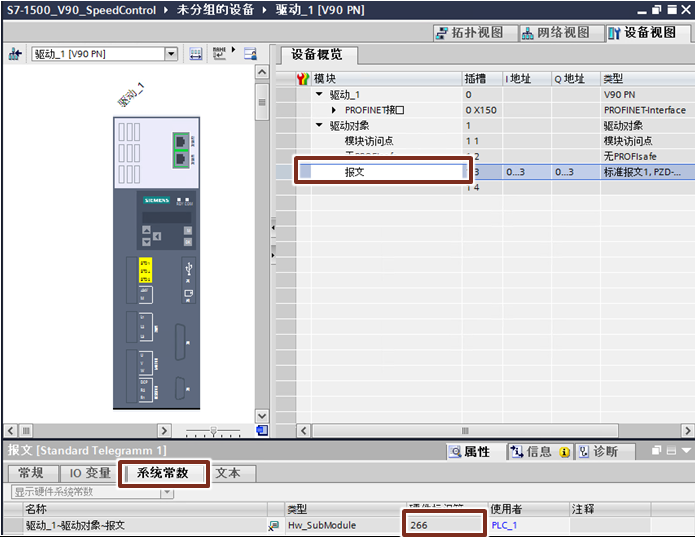Click right arrow of device view horizontal scrollbar
The height and width of the screenshot is (539, 695).
[164, 430]
